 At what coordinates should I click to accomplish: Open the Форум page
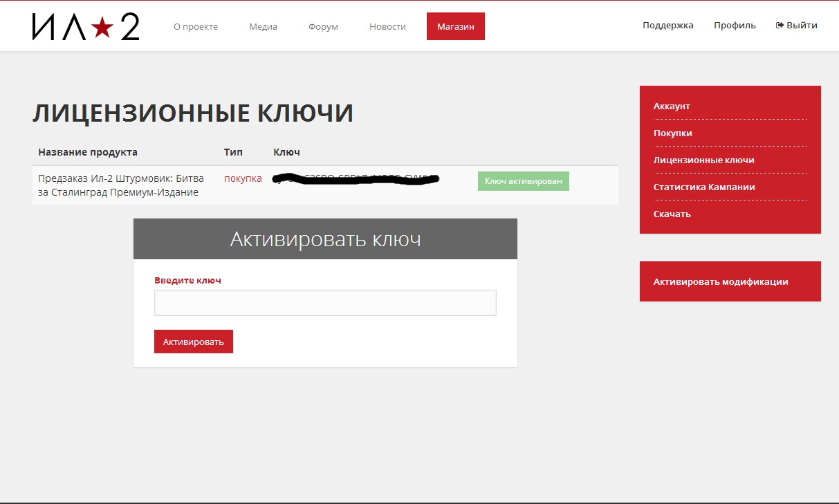323,26
